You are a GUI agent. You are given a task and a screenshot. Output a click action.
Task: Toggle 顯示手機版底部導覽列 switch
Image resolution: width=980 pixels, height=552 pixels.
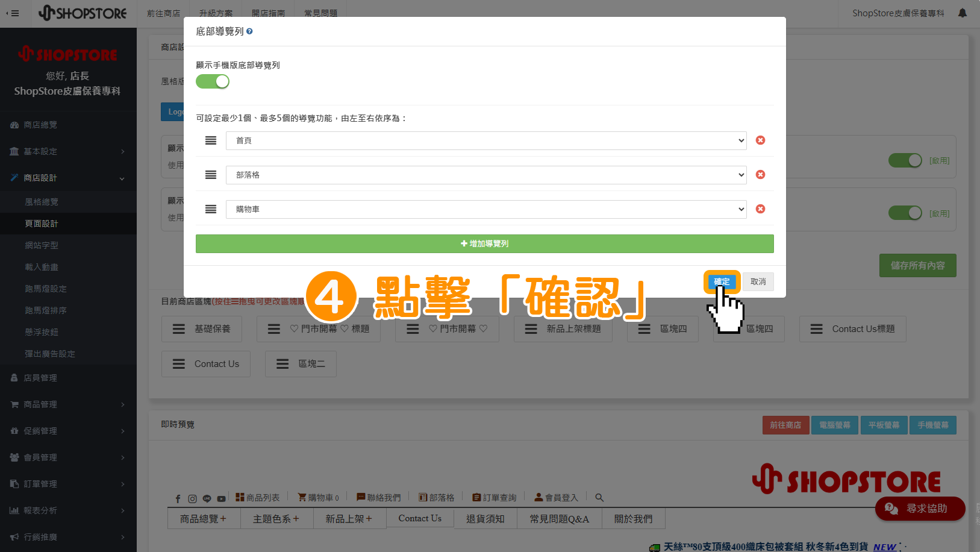point(213,82)
